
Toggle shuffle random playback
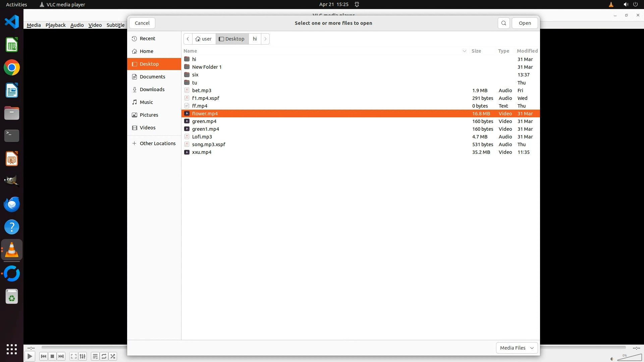click(x=113, y=356)
